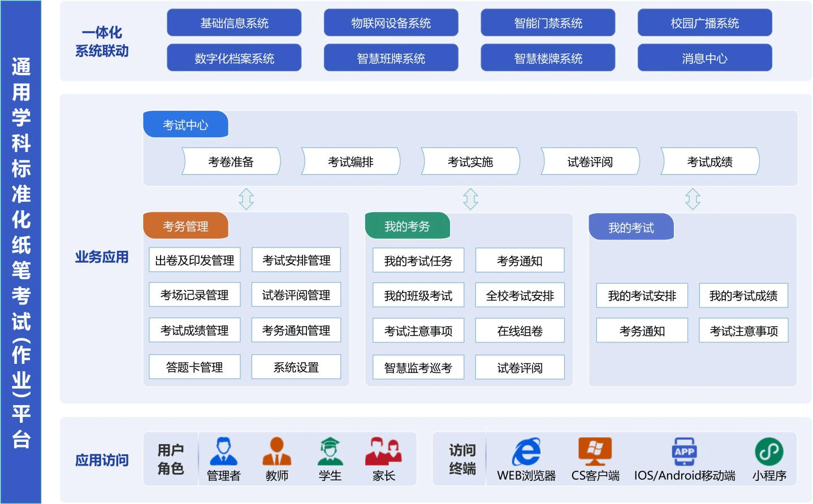The width and height of the screenshot is (813, 504).
Task: Open the 消息中心 button
Action: coord(704,58)
